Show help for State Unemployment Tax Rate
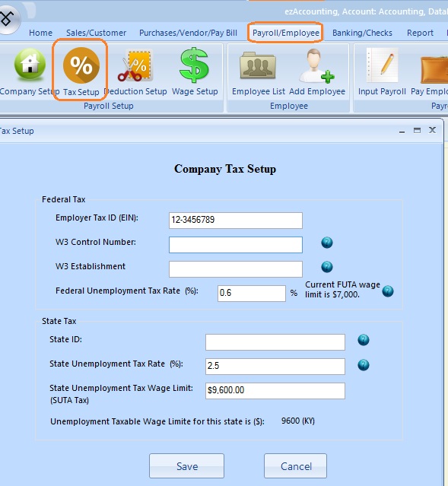 pos(364,365)
